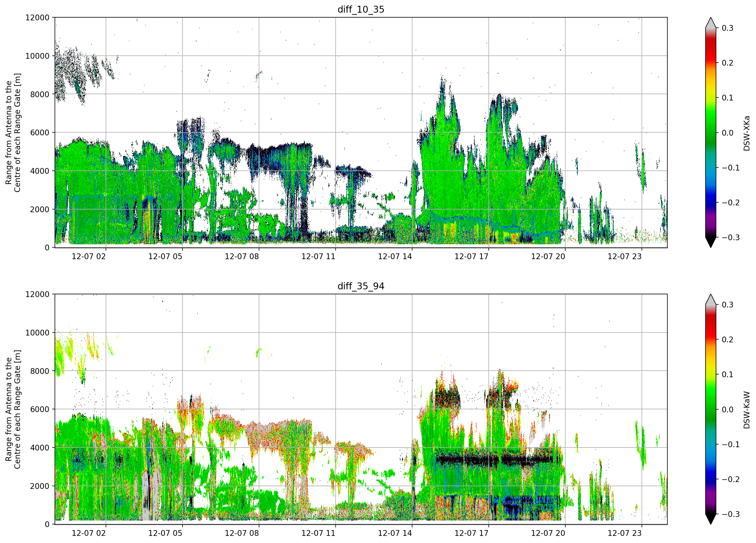Click the 6000 y-tick of diff_35_94
This screenshot has width=756, height=543.
(x=40, y=410)
